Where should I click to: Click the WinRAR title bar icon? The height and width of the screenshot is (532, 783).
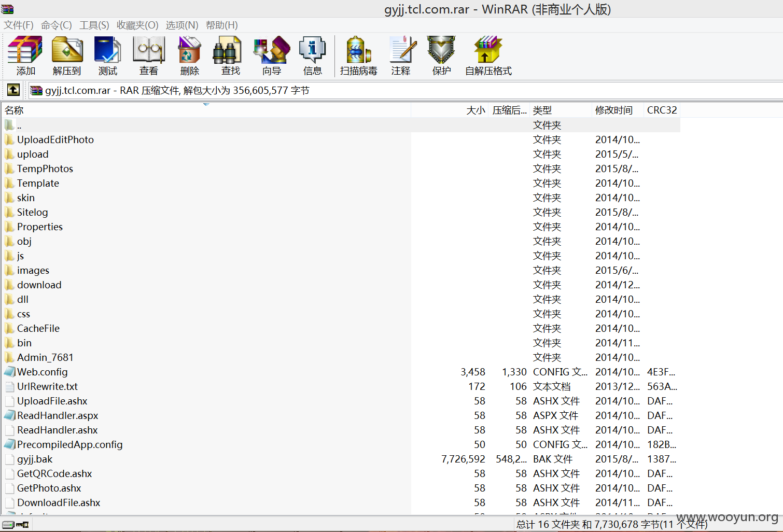(x=7, y=9)
